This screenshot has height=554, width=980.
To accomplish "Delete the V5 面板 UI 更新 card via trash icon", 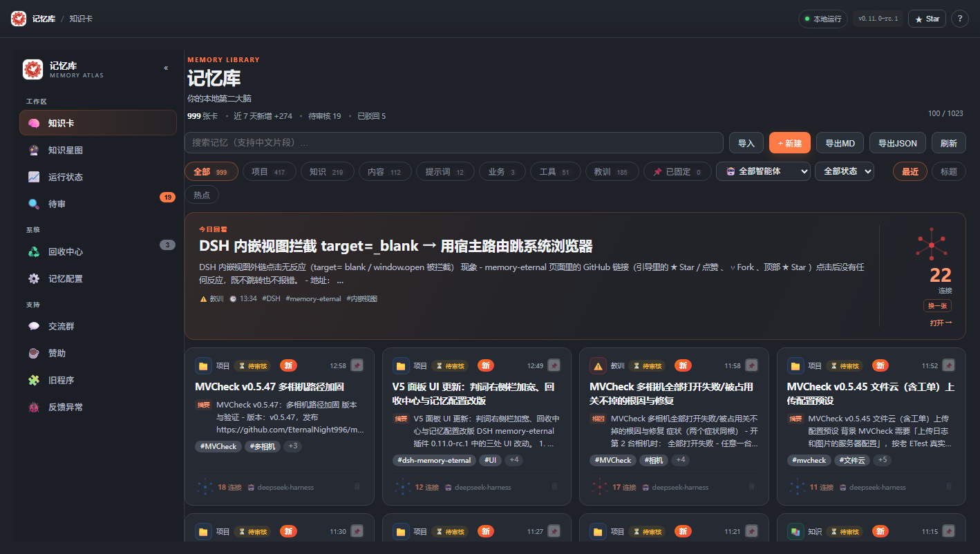I will click(554, 487).
